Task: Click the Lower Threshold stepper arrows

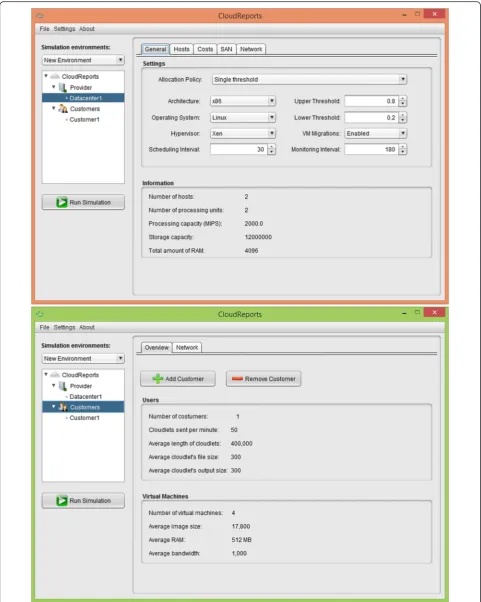Action: click(x=403, y=117)
